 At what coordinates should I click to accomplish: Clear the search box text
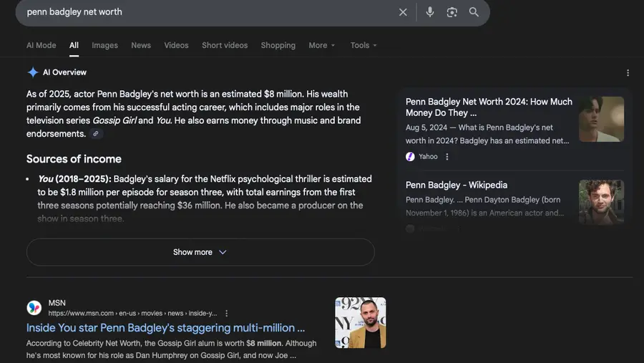[x=403, y=12]
